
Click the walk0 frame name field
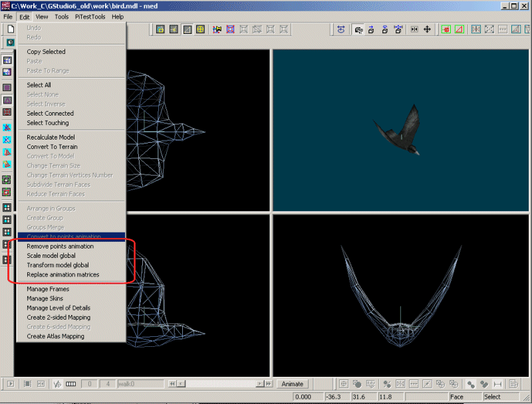tap(140, 383)
